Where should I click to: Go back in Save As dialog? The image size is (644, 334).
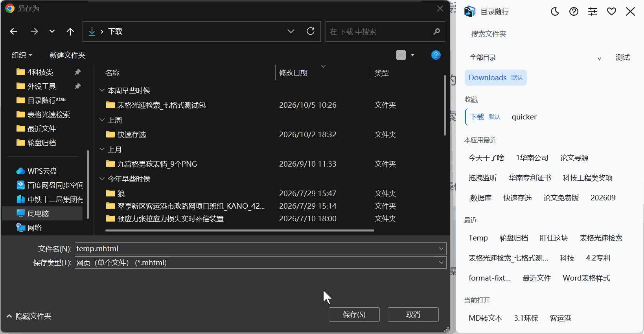[x=14, y=31]
